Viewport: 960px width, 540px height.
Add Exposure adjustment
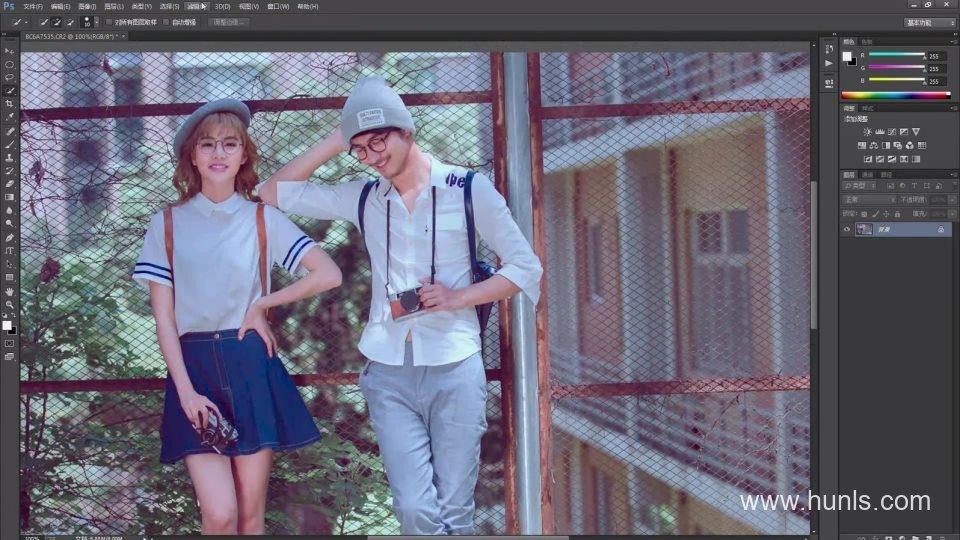pyautogui.click(x=904, y=132)
